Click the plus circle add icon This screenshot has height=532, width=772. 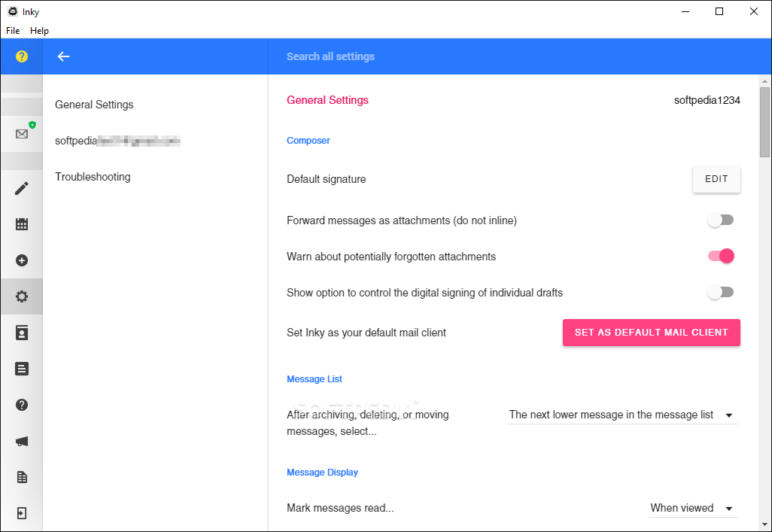22,260
